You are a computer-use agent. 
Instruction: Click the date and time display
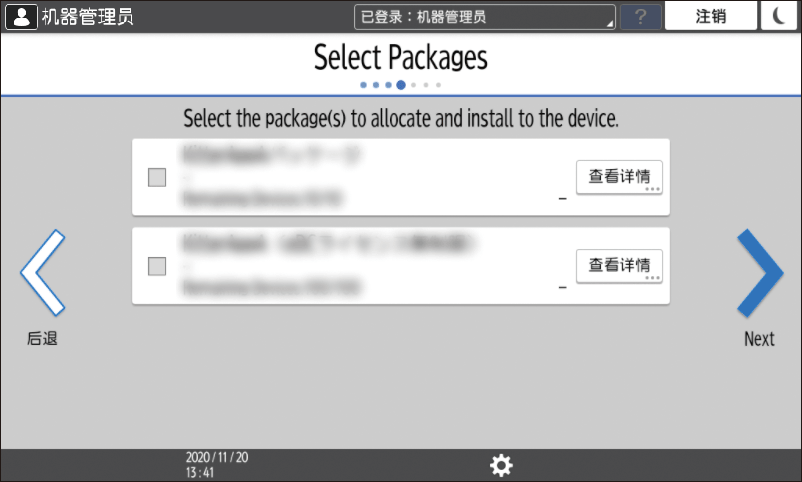click(x=217, y=465)
